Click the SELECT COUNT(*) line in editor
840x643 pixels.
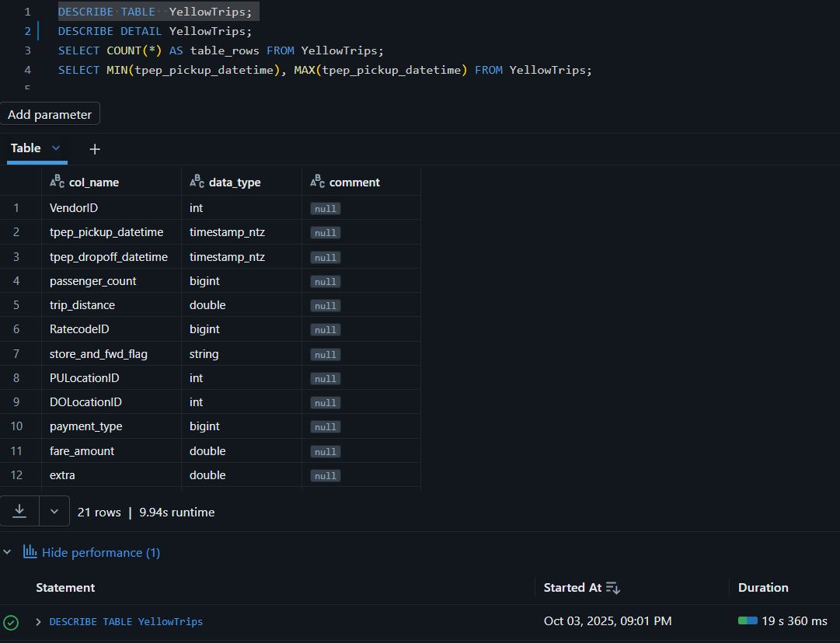tap(221, 50)
